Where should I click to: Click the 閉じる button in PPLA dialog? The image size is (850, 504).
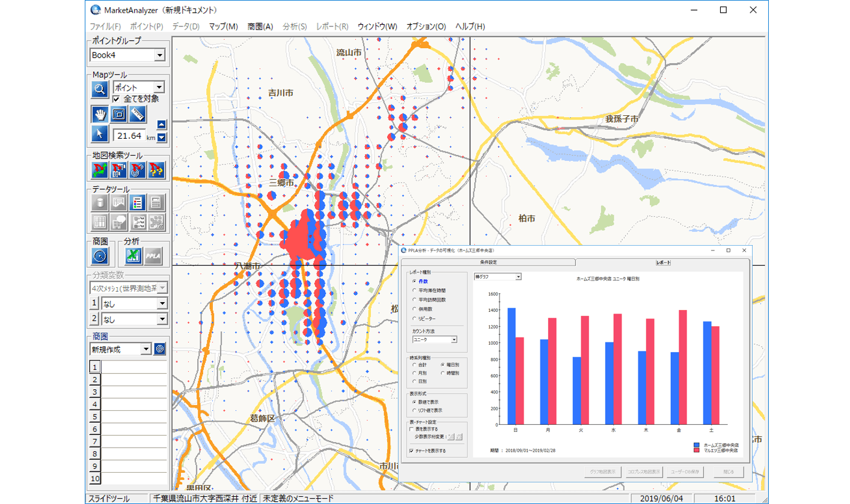pos(729,472)
